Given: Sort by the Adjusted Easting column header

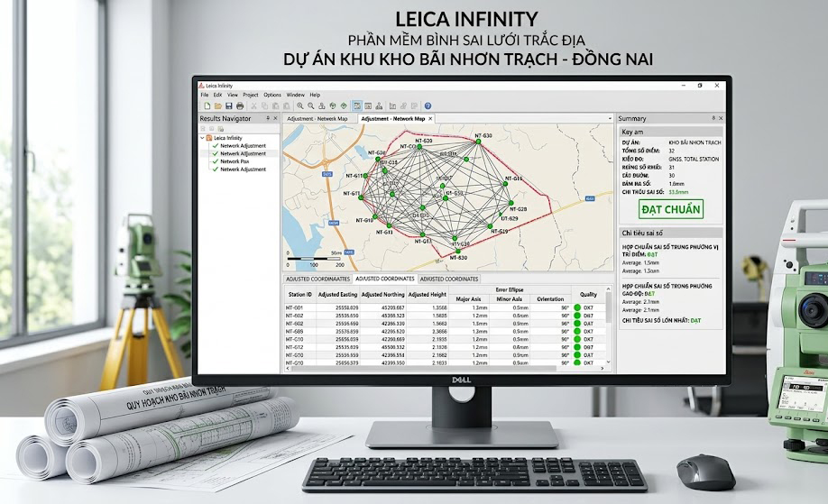Looking at the screenshot, I should pos(337,295).
